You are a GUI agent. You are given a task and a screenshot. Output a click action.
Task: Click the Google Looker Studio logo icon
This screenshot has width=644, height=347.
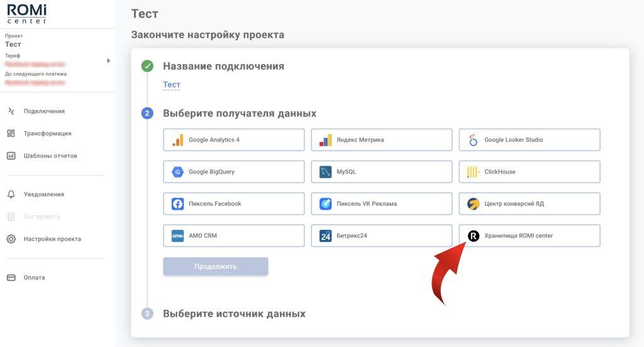coord(473,140)
